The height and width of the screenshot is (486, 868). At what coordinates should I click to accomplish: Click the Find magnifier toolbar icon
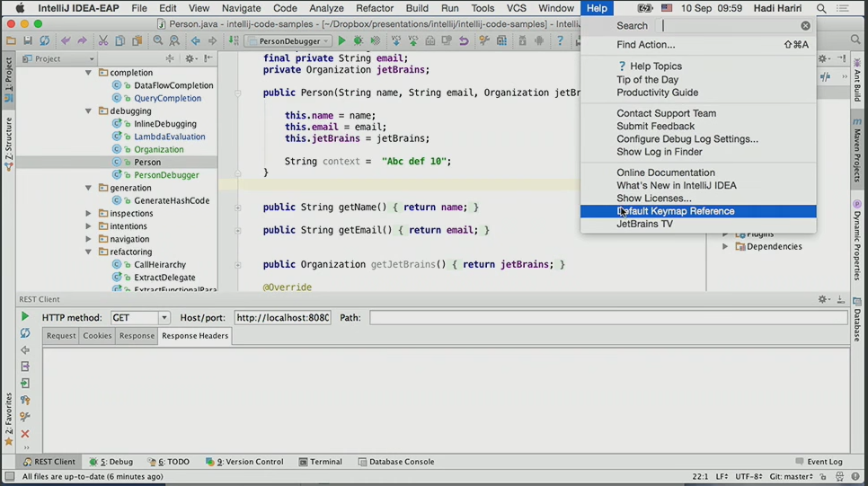tap(158, 41)
